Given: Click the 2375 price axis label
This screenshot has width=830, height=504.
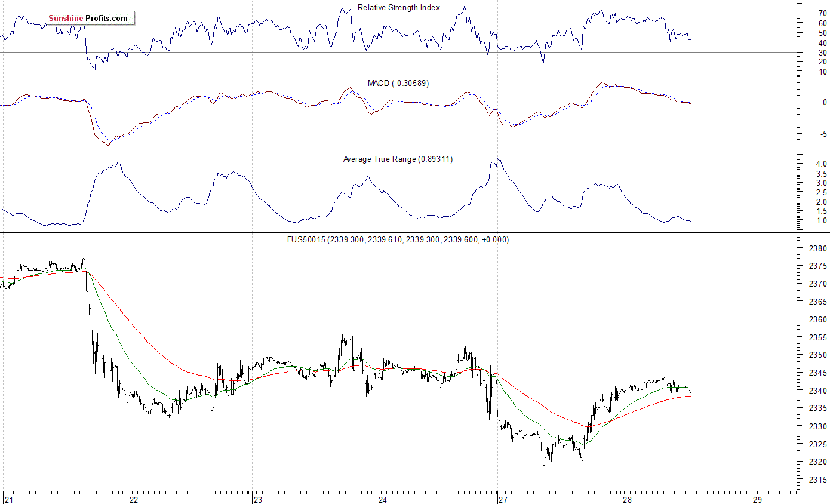Looking at the screenshot, I should (x=817, y=266).
